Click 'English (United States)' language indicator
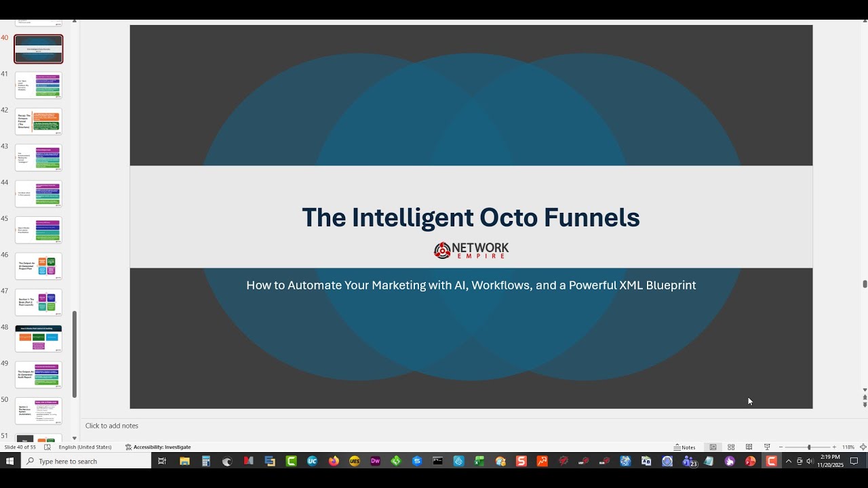This screenshot has height=488, width=868. pos(85,447)
